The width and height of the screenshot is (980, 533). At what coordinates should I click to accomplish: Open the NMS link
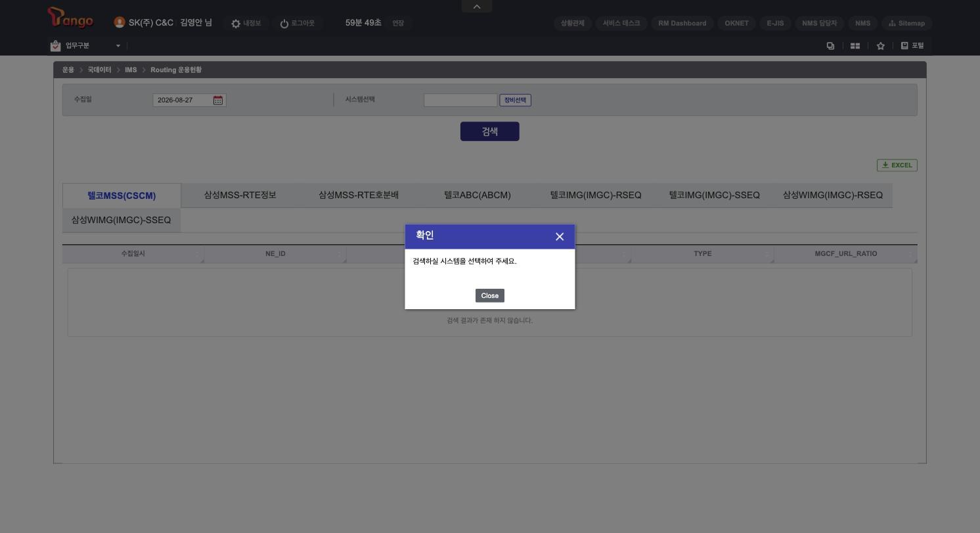coord(862,23)
